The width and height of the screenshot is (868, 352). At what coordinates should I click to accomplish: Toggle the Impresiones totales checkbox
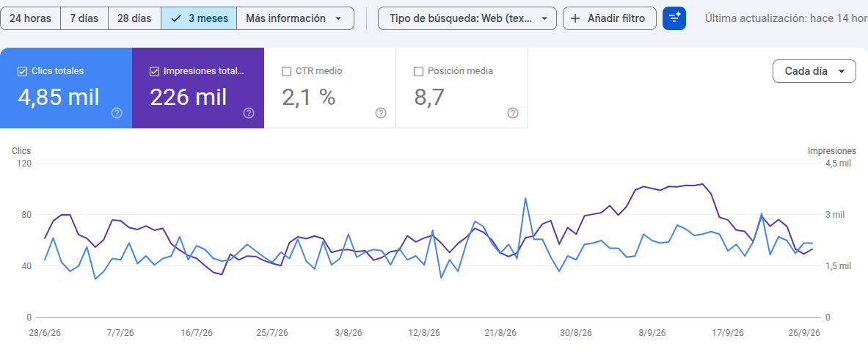(154, 71)
